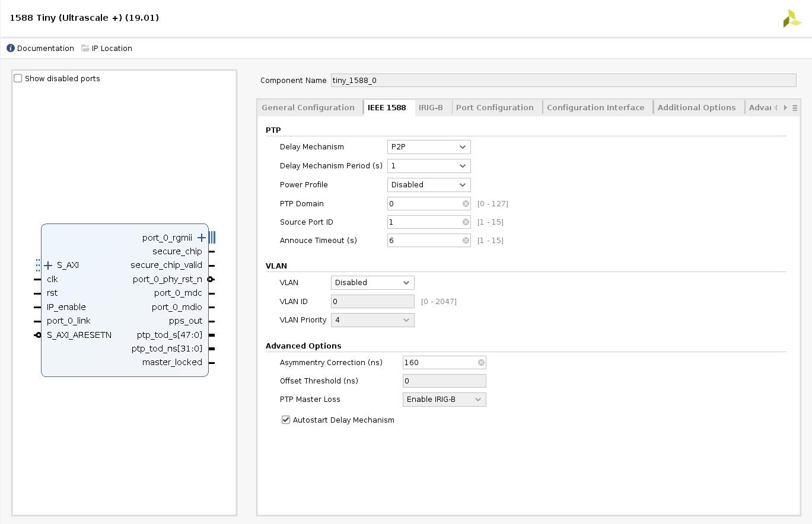
Task: Clear the Announce Timeout value
Action: click(x=466, y=241)
